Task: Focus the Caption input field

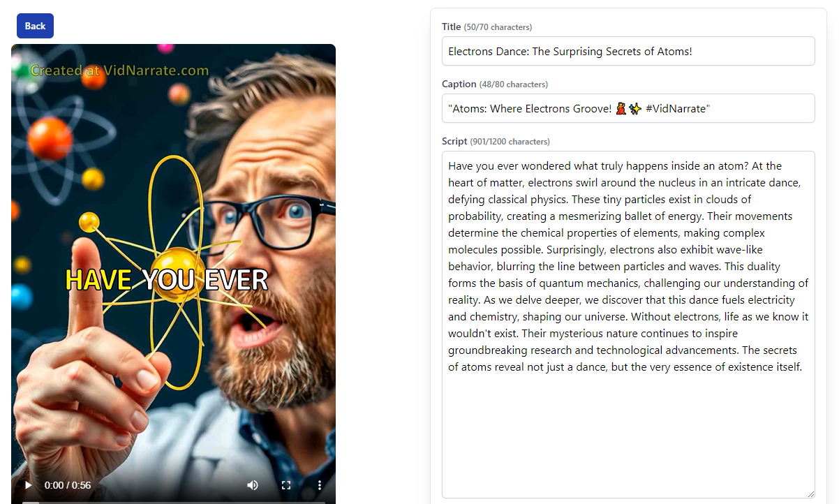Action: click(628, 108)
